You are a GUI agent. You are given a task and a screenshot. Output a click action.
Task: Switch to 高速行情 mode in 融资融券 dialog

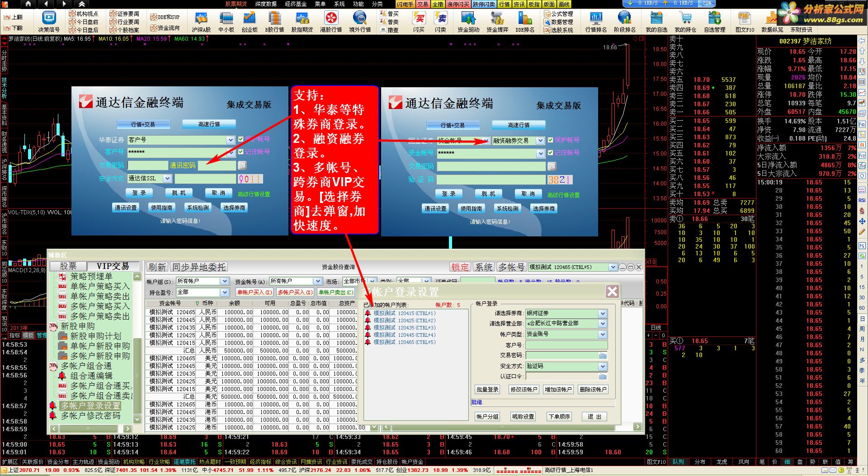pyautogui.click(x=519, y=125)
